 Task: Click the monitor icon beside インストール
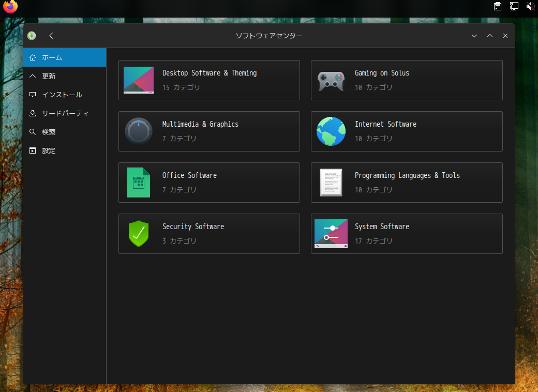(x=33, y=95)
